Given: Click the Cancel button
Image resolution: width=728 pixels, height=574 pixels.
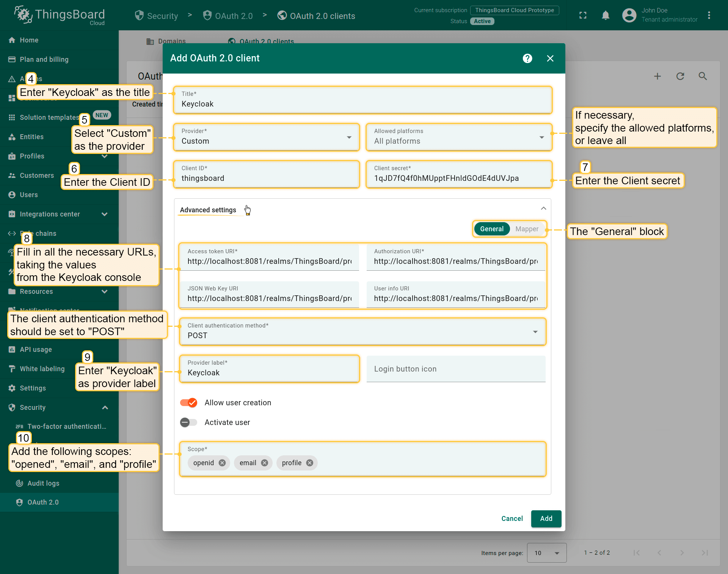Looking at the screenshot, I should (x=512, y=519).
